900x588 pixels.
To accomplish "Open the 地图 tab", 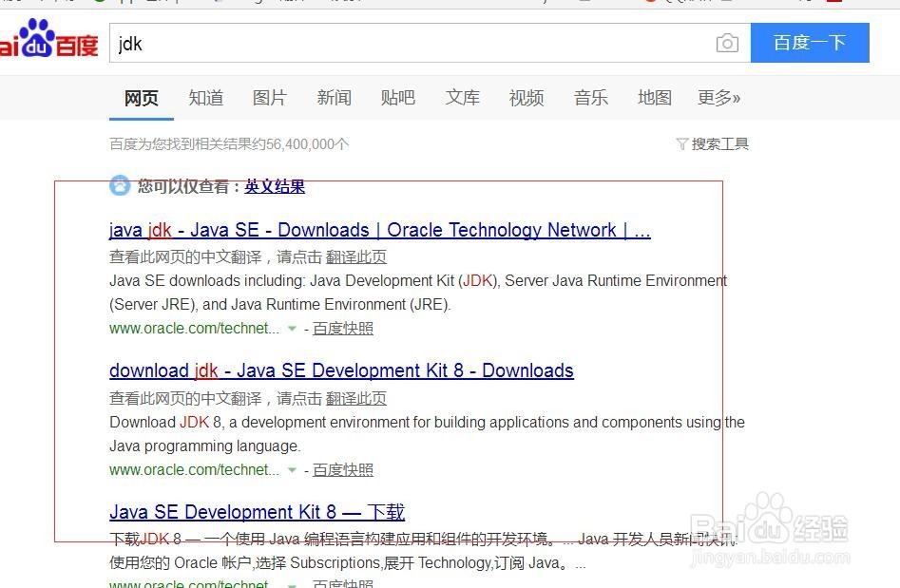I will point(655,98).
